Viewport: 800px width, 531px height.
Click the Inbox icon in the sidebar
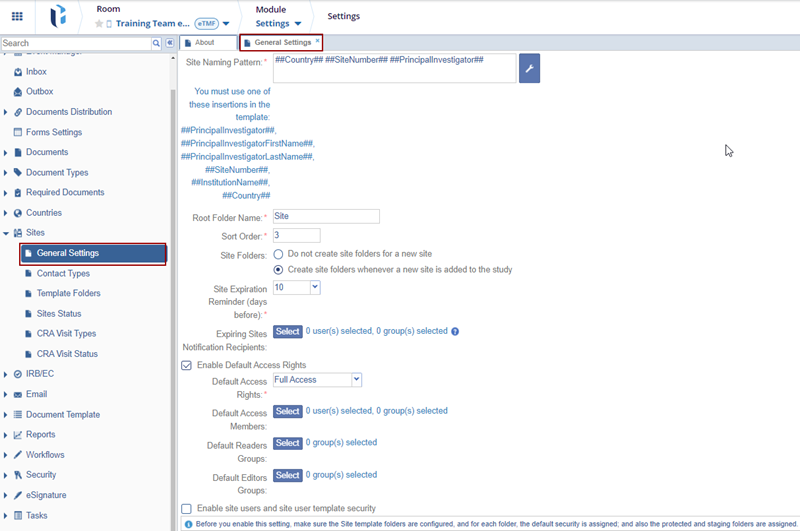pos(18,72)
